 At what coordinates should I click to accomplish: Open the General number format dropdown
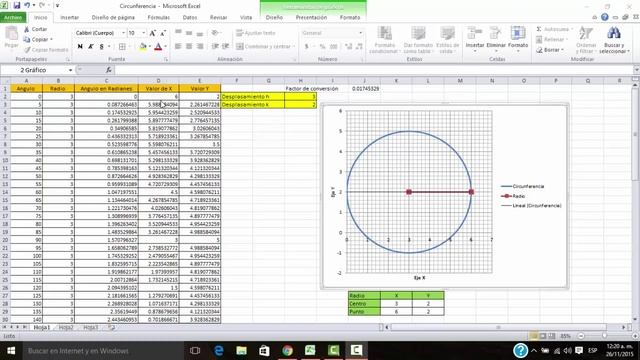click(x=360, y=33)
